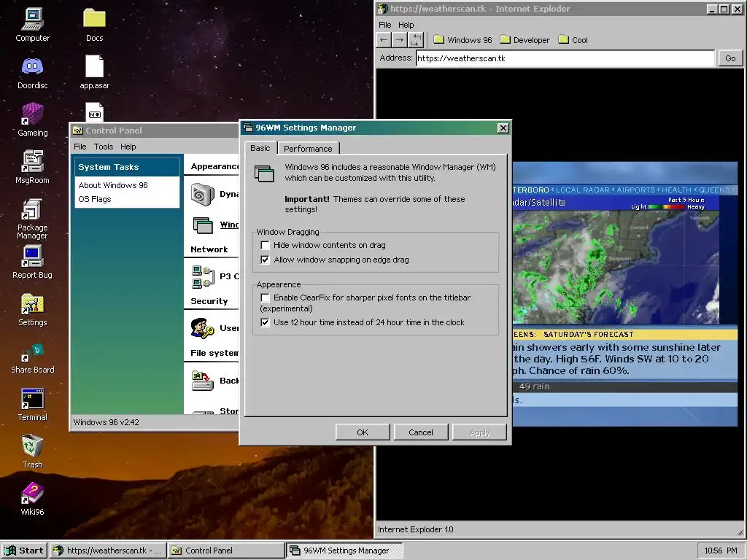Click the Backup icon under File system

point(203,381)
